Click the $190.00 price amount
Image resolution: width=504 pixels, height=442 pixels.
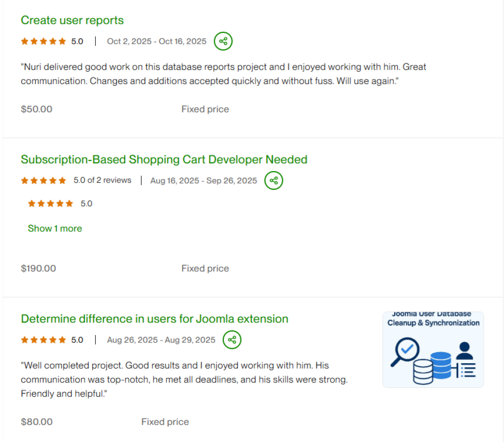point(38,268)
